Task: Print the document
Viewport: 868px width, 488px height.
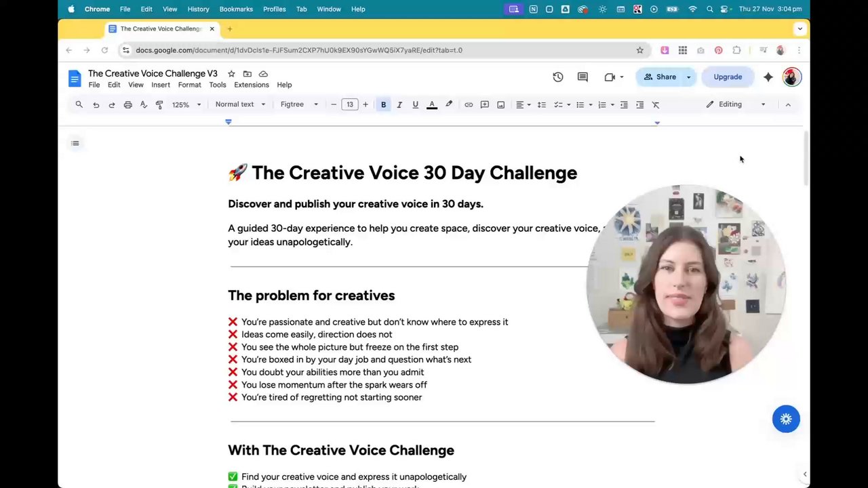Action: [127, 104]
